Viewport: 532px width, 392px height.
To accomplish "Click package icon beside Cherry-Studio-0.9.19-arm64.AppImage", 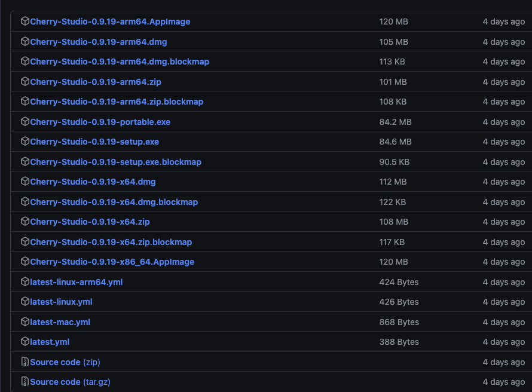I will [25, 22].
